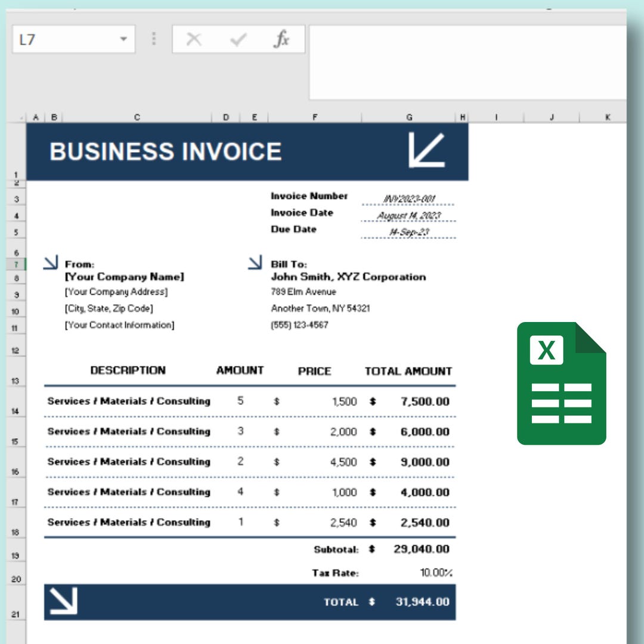Click the [Your Company Name] cell

coord(125,277)
